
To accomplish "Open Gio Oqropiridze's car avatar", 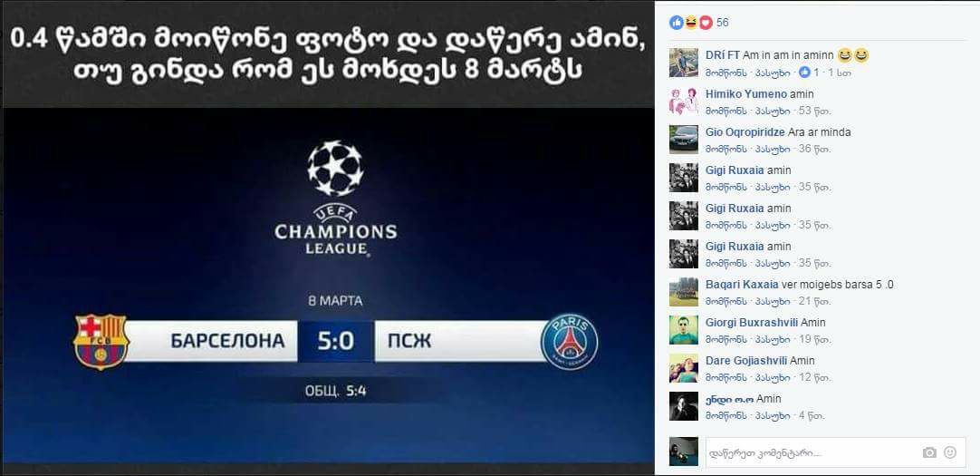I will (x=683, y=139).
